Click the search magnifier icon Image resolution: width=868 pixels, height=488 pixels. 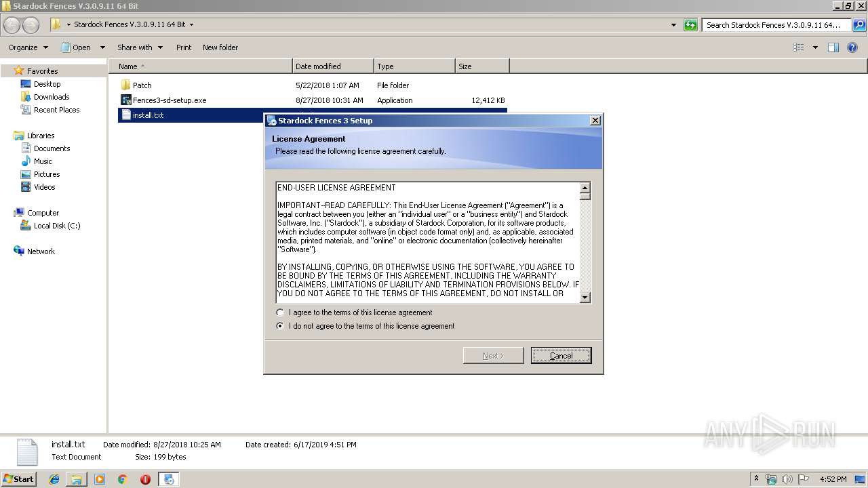point(859,25)
